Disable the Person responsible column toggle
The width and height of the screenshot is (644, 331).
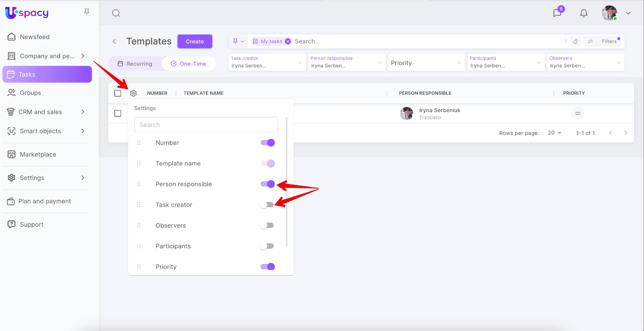point(268,184)
